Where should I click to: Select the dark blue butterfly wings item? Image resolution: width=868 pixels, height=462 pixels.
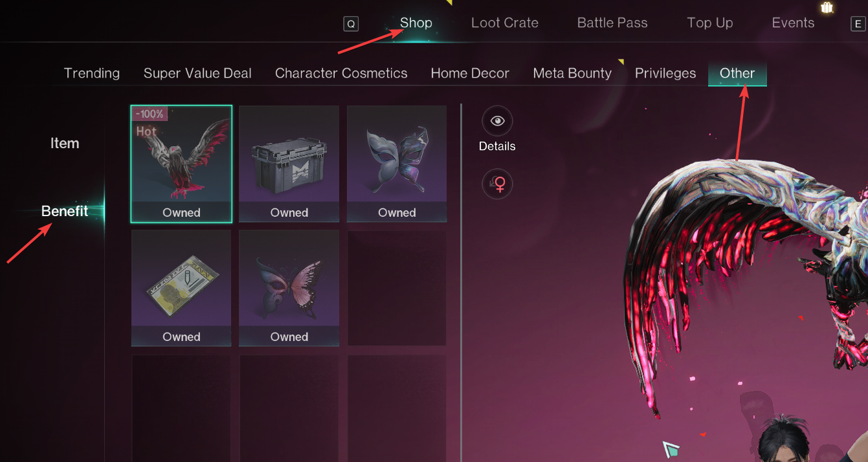click(397, 164)
